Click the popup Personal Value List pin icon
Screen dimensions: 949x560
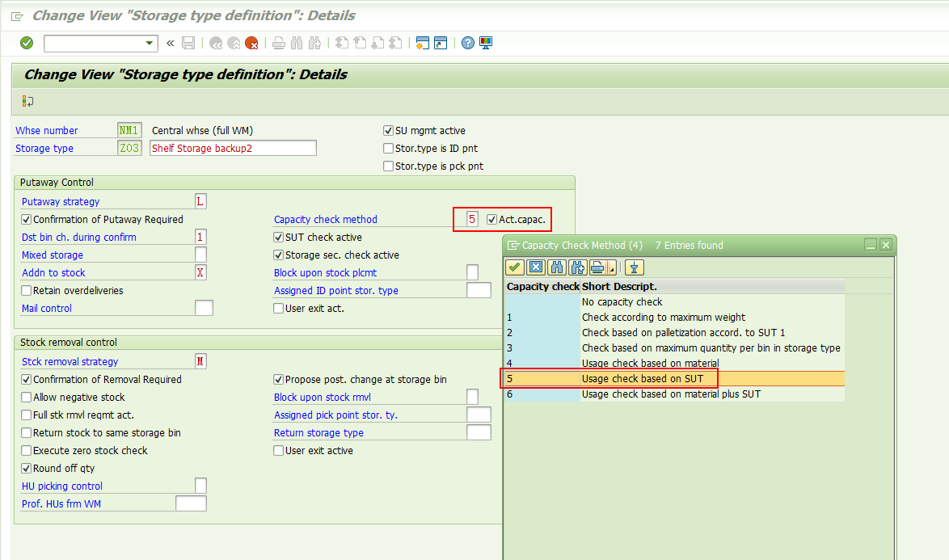coord(634,267)
